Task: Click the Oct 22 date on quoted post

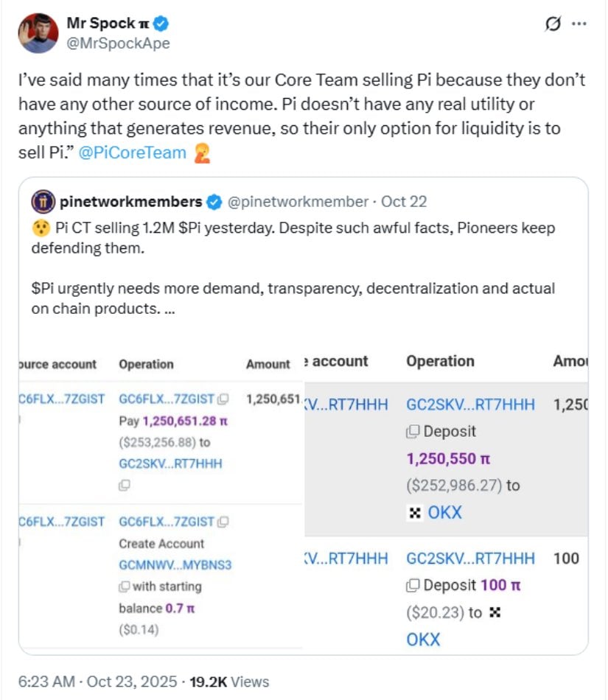Action: coord(404,202)
